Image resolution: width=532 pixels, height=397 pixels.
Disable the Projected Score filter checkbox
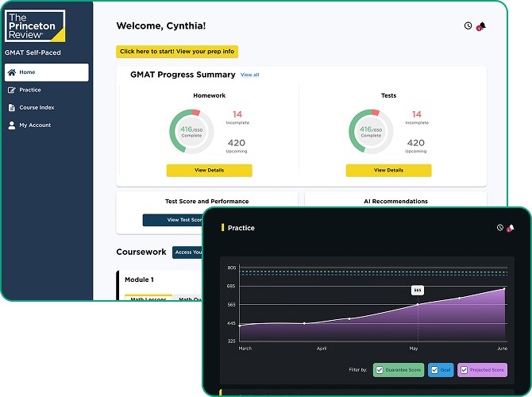pos(464,370)
